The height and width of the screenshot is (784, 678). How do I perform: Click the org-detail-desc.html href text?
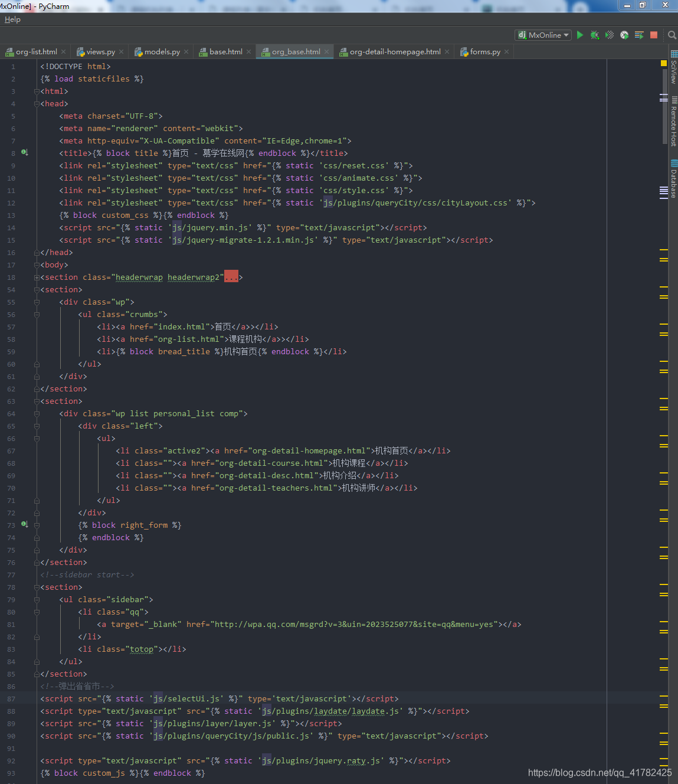[x=266, y=475]
